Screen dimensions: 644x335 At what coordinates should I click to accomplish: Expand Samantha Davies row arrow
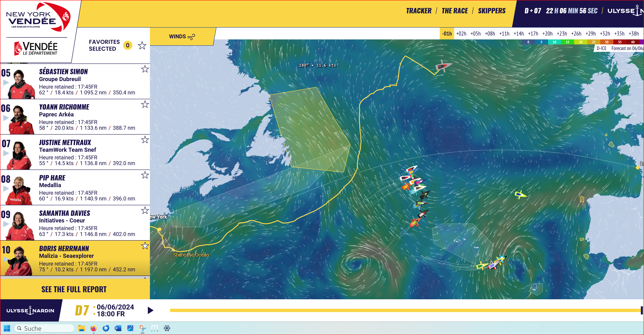[6, 224]
